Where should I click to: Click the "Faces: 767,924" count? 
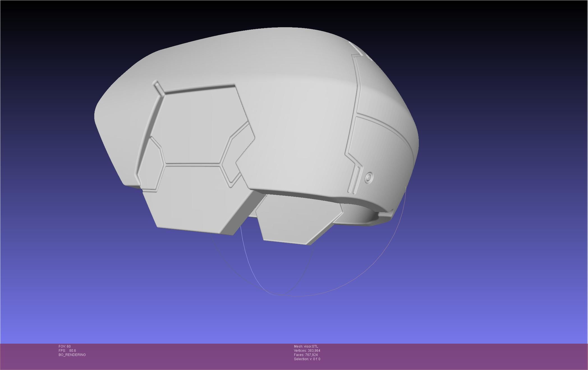[x=306, y=355]
